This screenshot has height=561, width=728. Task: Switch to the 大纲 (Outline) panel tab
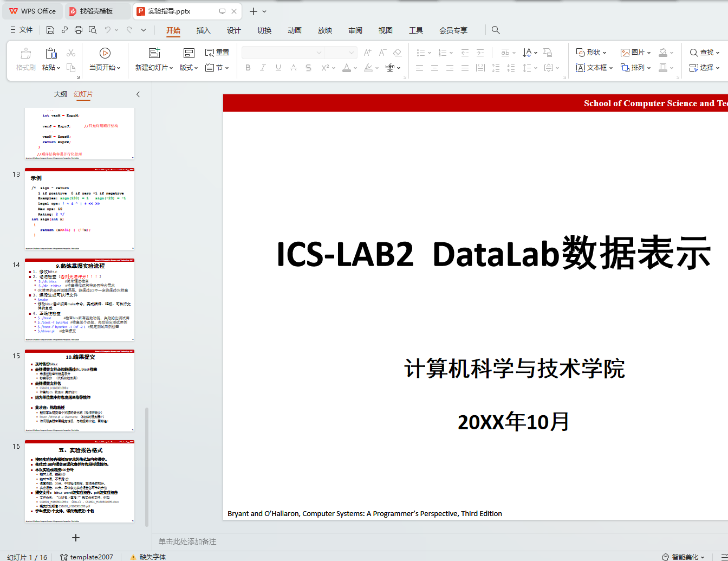click(61, 94)
